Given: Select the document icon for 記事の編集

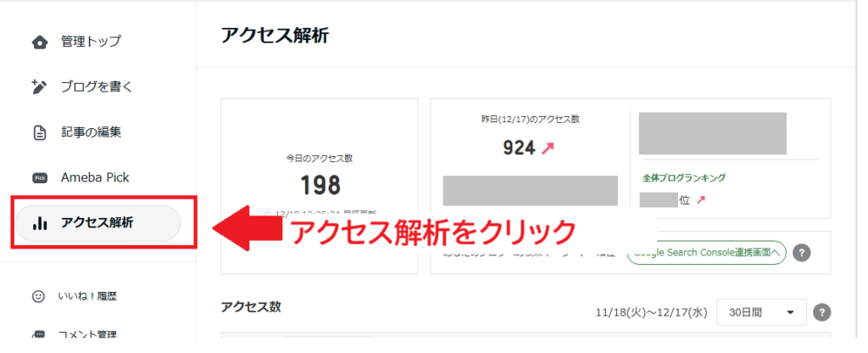Looking at the screenshot, I should [39, 132].
